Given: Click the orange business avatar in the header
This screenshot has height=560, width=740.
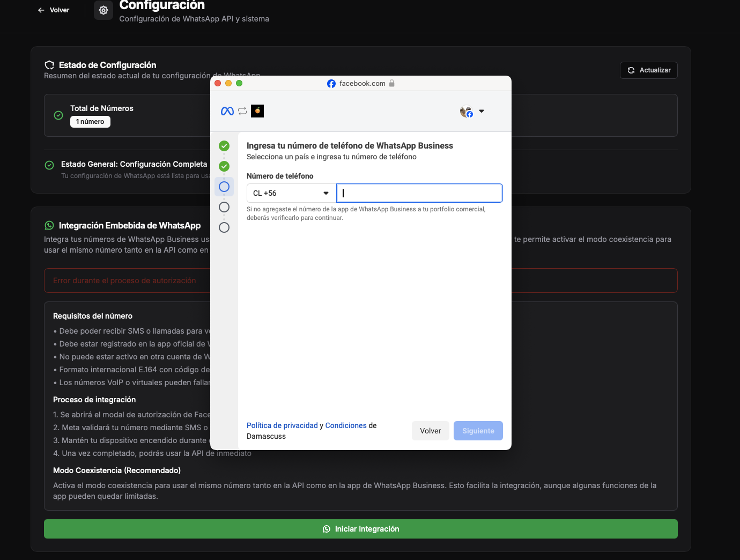Looking at the screenshot, I should tap(257, 111).
